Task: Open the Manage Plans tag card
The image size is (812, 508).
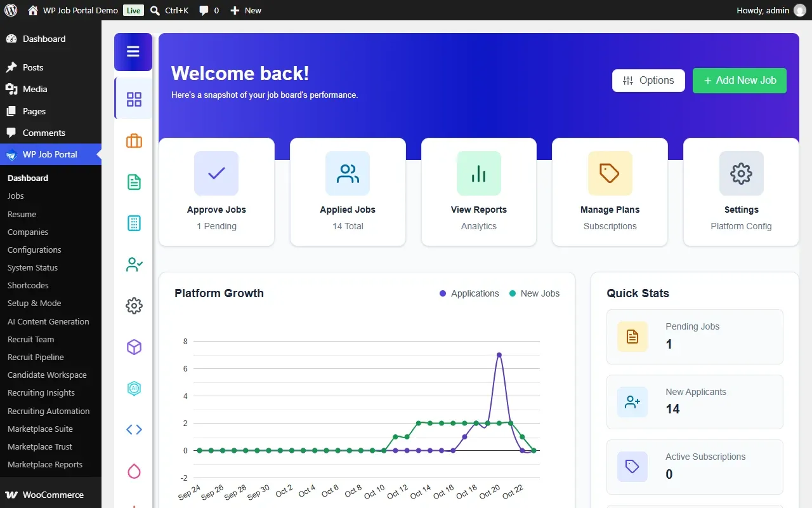Action: coord(610,192)
